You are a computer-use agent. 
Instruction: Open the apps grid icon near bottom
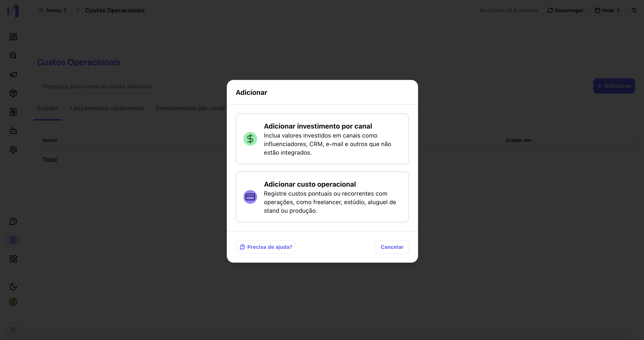(13, 259)
